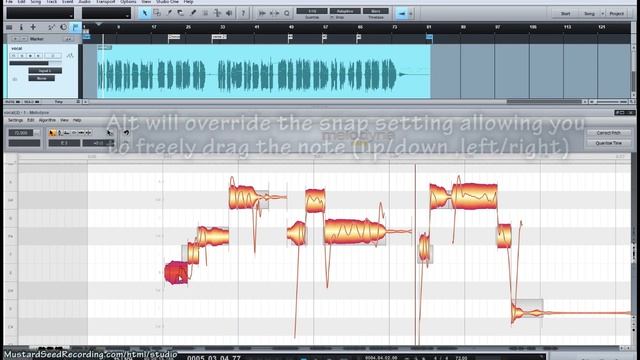Open the Song button dropdown arrow
The height and width of the screenshot is (360, 640).
coord(602,13)
